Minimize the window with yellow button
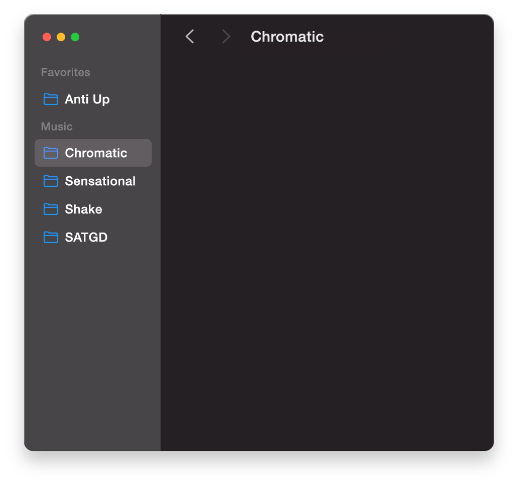This screenshot has height=485, width=518. (x=61, y=37)
